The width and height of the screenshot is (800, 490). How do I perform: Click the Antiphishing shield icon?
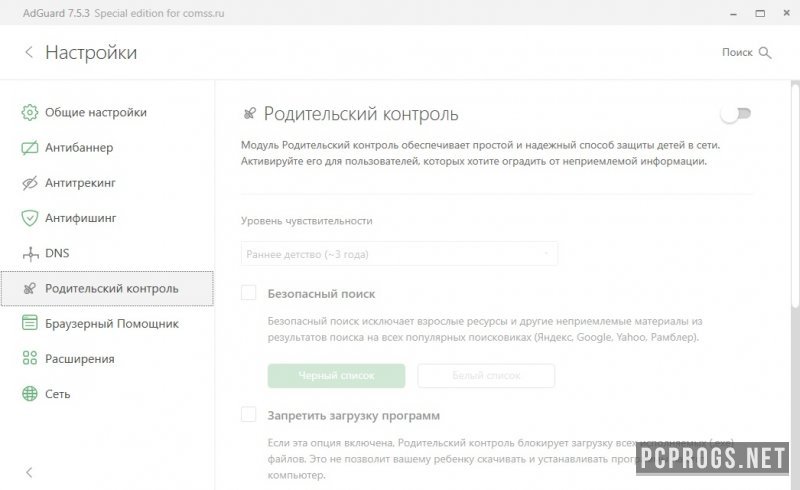click(30, 218)
